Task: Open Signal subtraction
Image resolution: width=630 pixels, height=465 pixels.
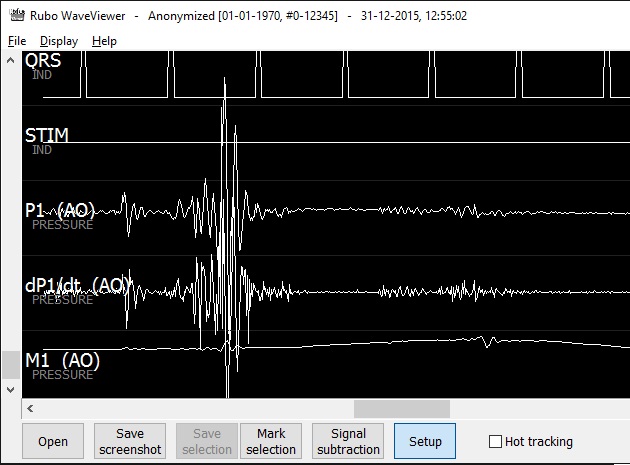Action: (348, 441)
